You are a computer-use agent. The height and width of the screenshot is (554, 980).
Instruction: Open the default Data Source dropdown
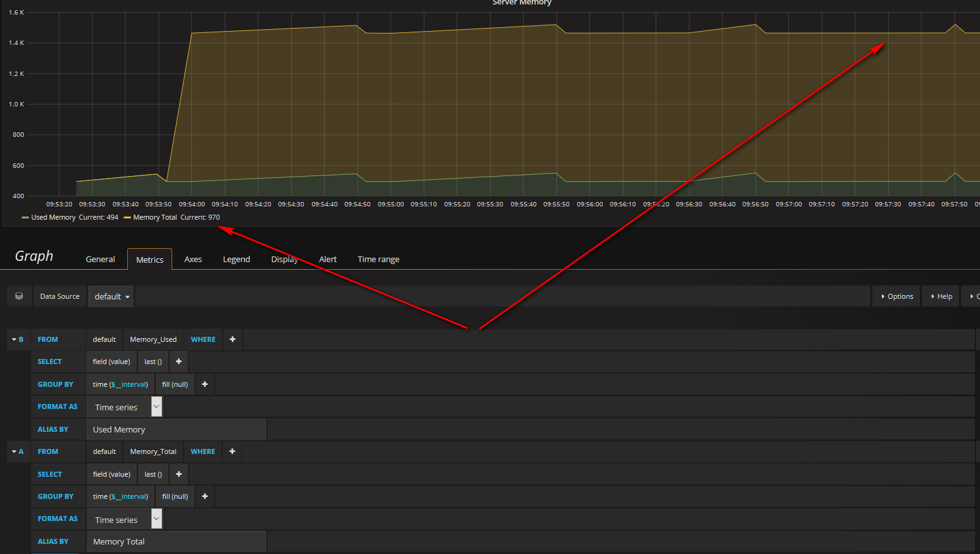click(111, 296)
